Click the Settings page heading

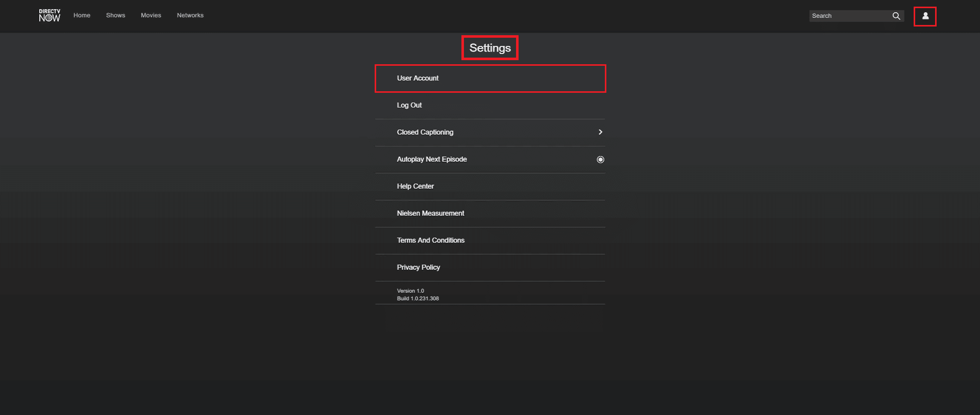(490, 48)
